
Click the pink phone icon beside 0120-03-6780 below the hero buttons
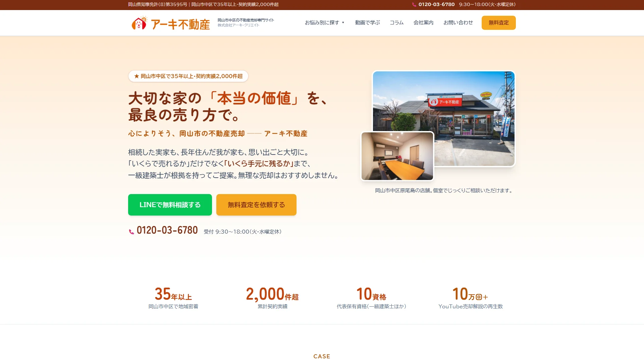click(x=131, y=232)
